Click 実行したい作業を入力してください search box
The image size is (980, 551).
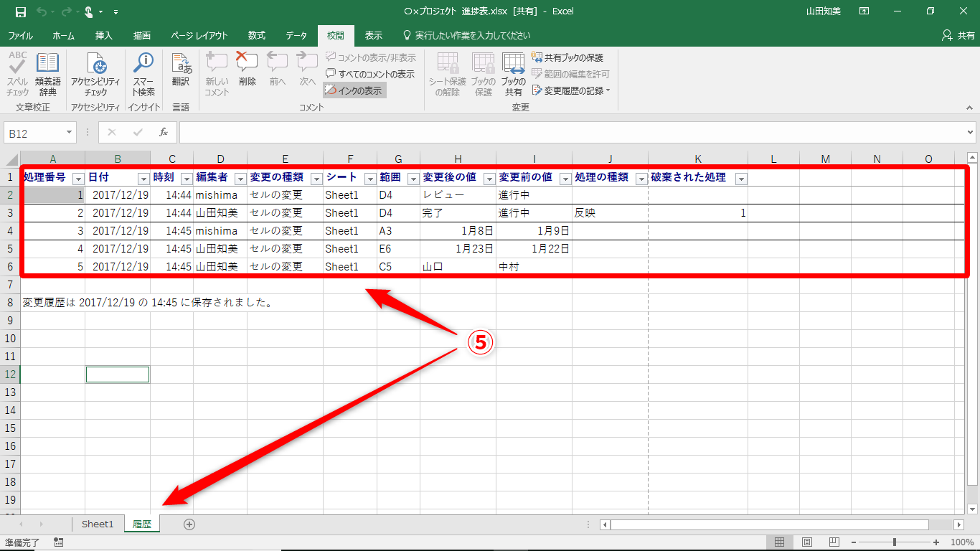466,35
